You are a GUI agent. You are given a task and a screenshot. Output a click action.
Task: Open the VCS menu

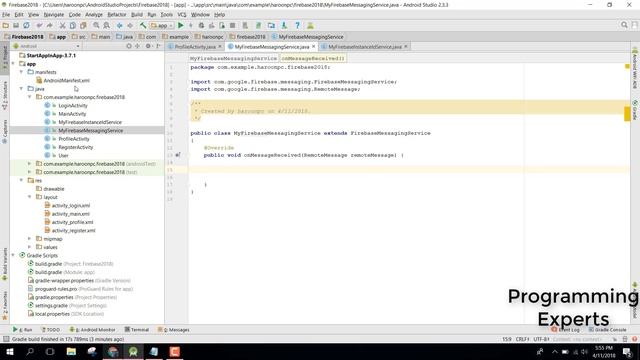[182, 15]
